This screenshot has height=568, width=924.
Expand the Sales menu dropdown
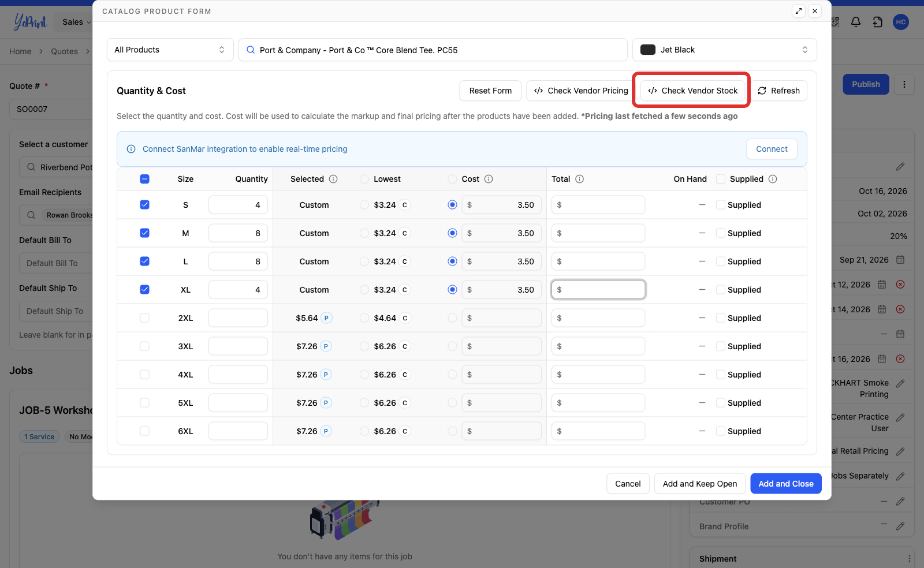pyautogui.click(x=77, y=22)
